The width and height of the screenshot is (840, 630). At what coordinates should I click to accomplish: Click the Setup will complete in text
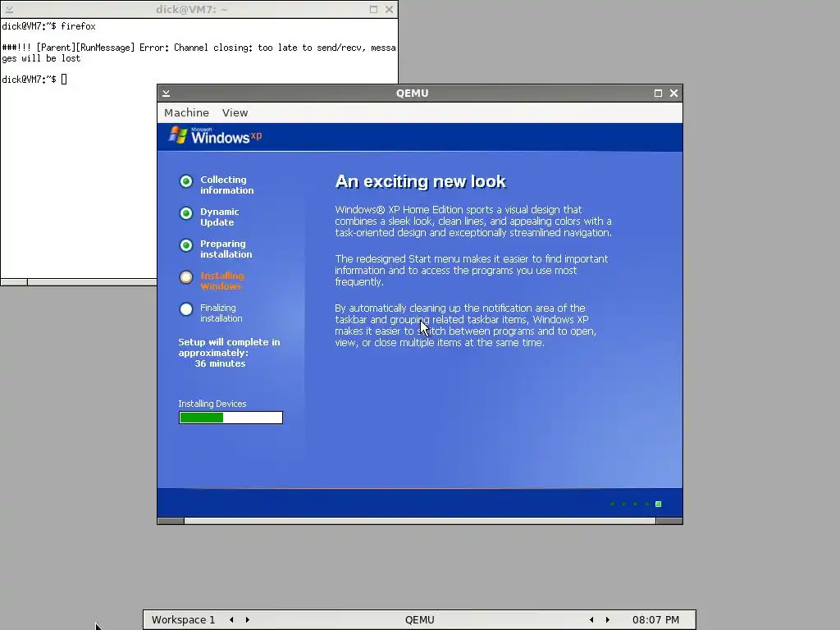230,342
